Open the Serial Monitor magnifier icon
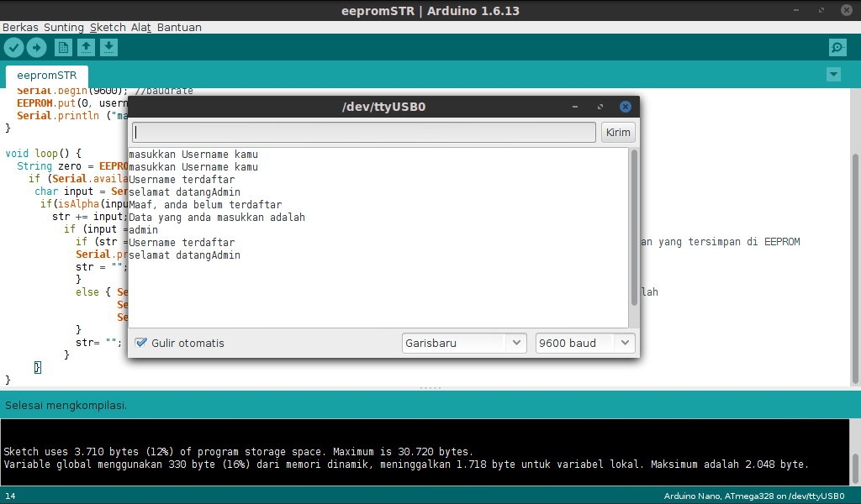Image resolution: width=861 pixels, height=504 pixels. coord(837,48)
